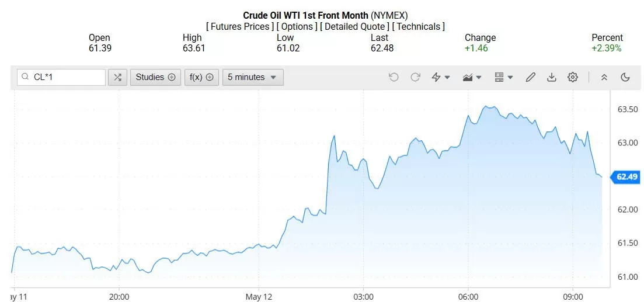Open the Futures Prices link
This screenshot has width=644, height=302.
click(240, 26)
